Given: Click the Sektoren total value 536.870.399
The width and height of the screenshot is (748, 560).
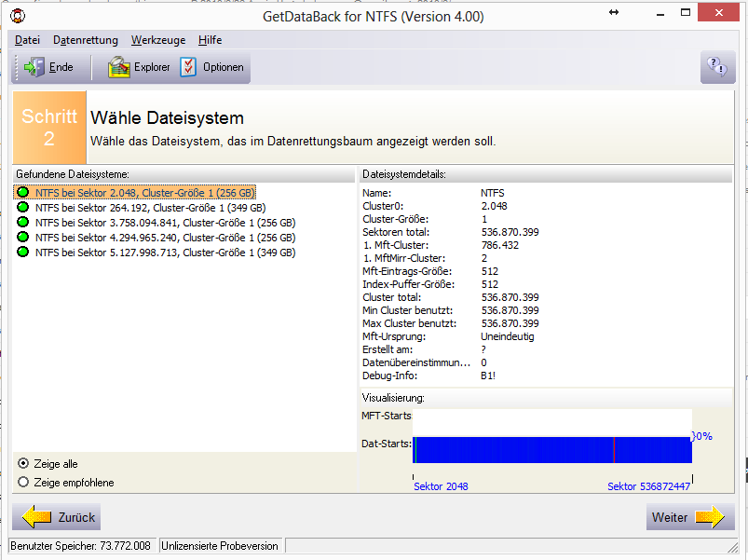Looking at the screenshot, I should point(510,232).
